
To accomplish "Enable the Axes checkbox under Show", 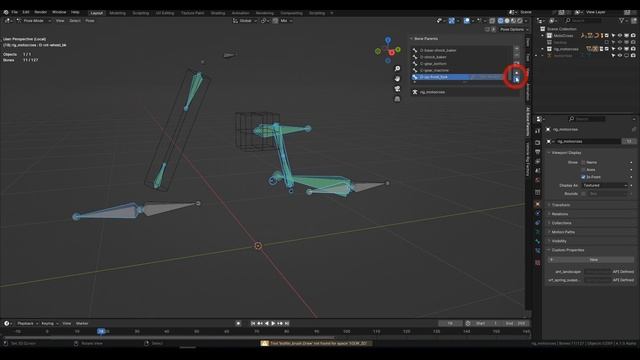I will 583,169.
